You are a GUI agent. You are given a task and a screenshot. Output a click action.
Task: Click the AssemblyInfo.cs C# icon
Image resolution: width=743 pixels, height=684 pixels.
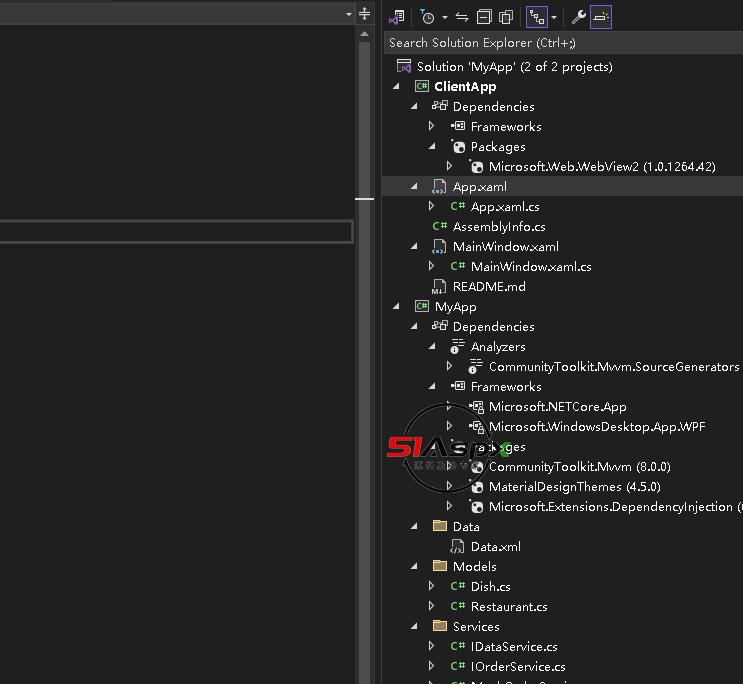point(440,226)
